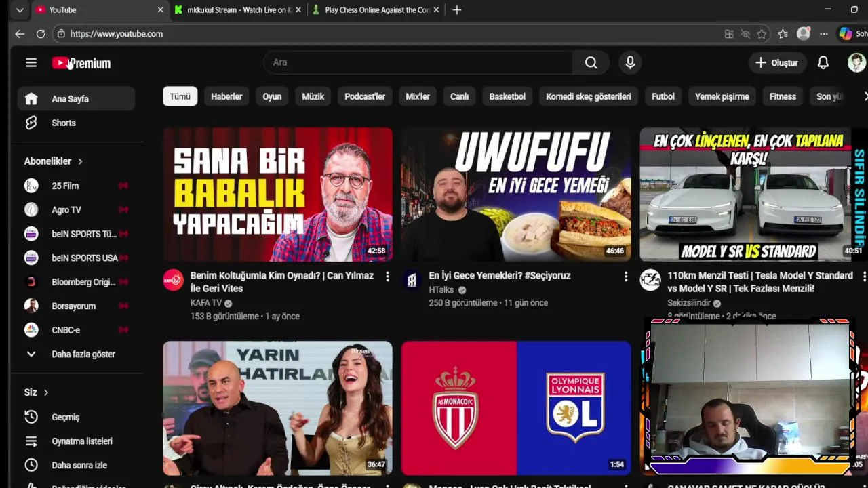The image size is (868, 488).
Task: Select the Oyun filter chip
Action: (272, 96)
